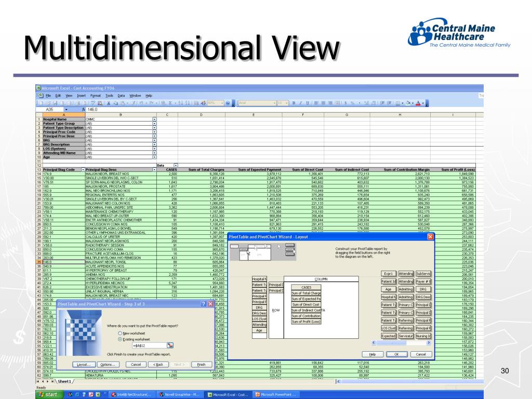Open the Edit menu
This screenshot has height=399, width=532.
[x=58, y=96]
